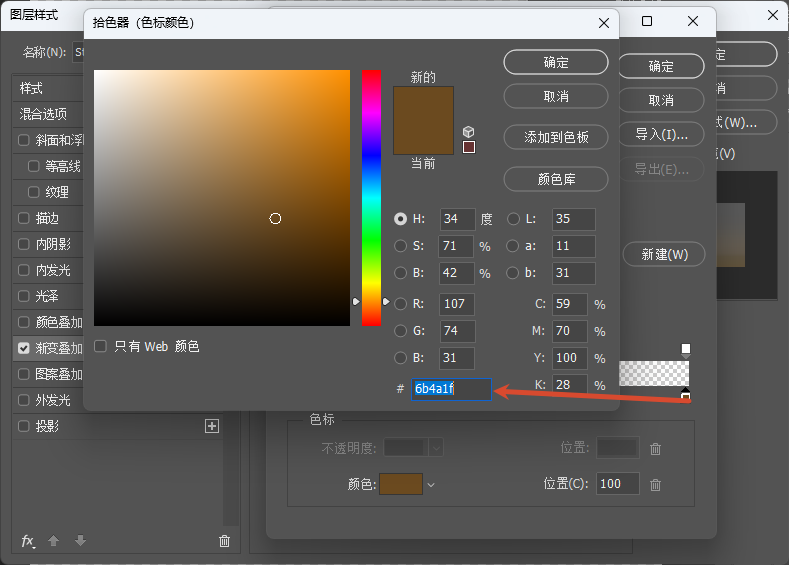The height and width of the screenshot is (565, 789).
Task: Click 取消 in the gradient editor
Action: tap(661, 100)
